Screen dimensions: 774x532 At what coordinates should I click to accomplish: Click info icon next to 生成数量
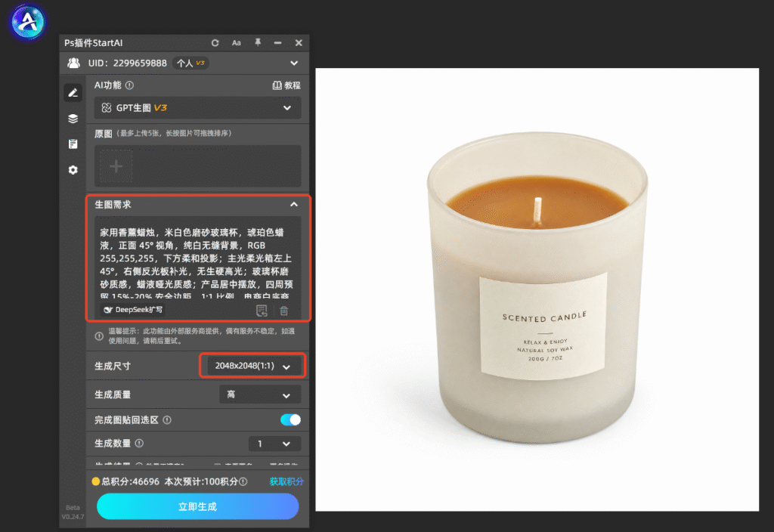(x=139, y=443)
